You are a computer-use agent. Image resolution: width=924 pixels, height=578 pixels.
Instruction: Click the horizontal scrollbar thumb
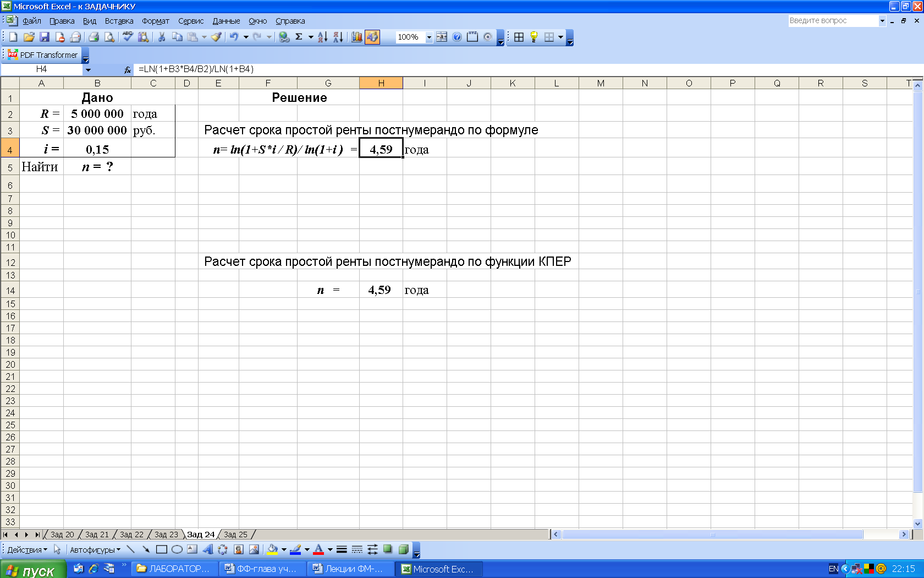(x=713, y=535)
